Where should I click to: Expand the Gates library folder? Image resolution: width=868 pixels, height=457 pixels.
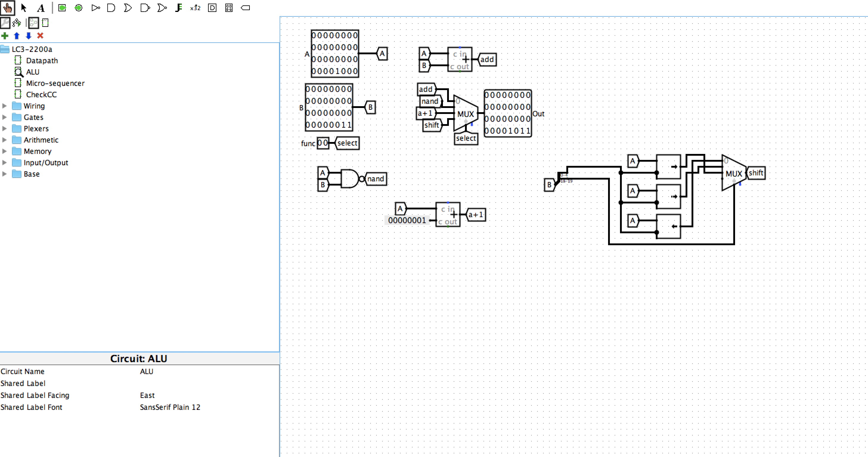click(4, 117)
